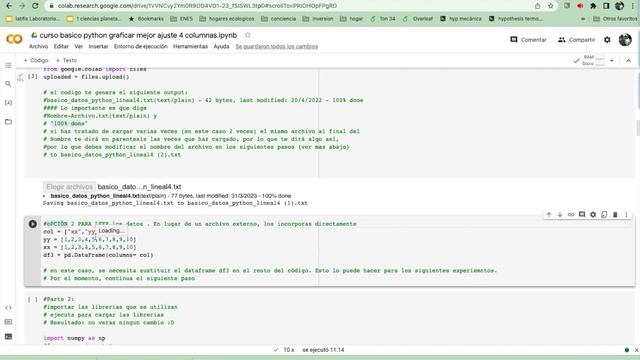Screen dimensions: 640x360
Task: Click the Comentar button
Action: (x=528, y=40)
